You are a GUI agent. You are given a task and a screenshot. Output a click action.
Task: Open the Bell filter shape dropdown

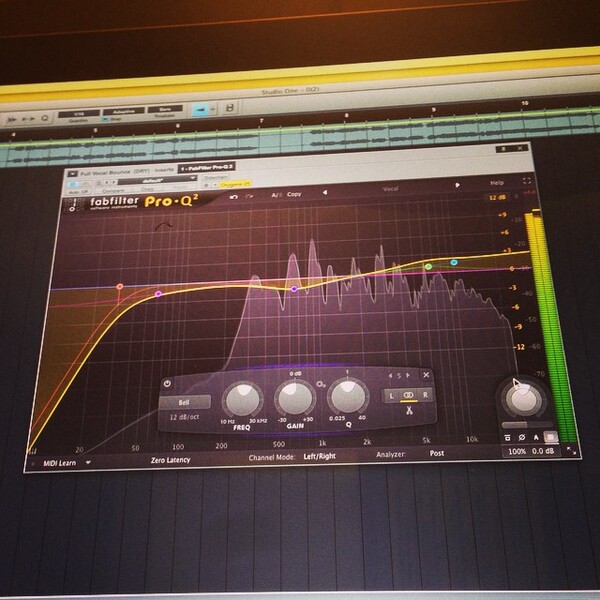pyautogui.click(x=184, y=402)
